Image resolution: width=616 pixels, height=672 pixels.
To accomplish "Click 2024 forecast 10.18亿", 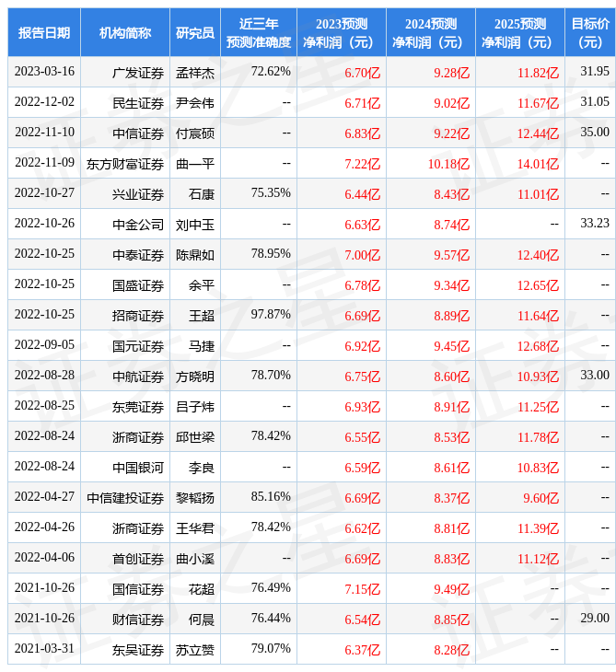I will tap(448, 164).
